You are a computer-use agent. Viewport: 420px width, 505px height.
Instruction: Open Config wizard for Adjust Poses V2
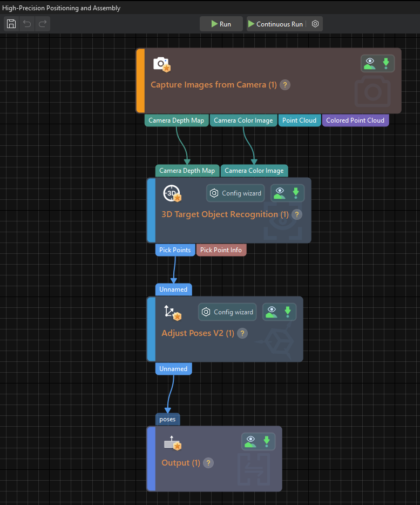point(227,312)
